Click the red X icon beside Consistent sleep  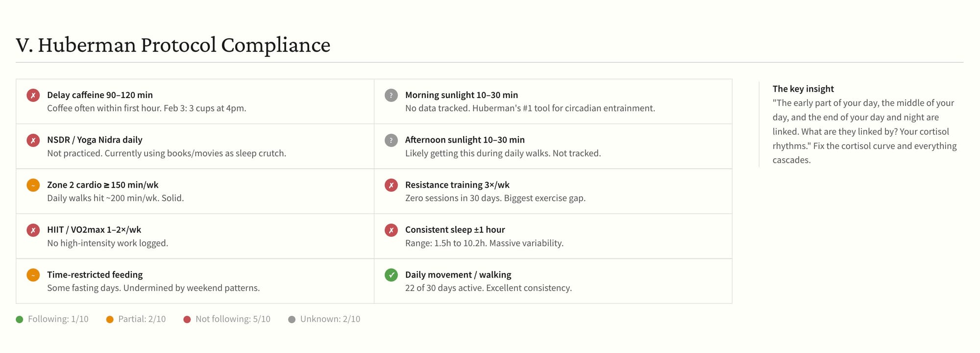(391, 230)
